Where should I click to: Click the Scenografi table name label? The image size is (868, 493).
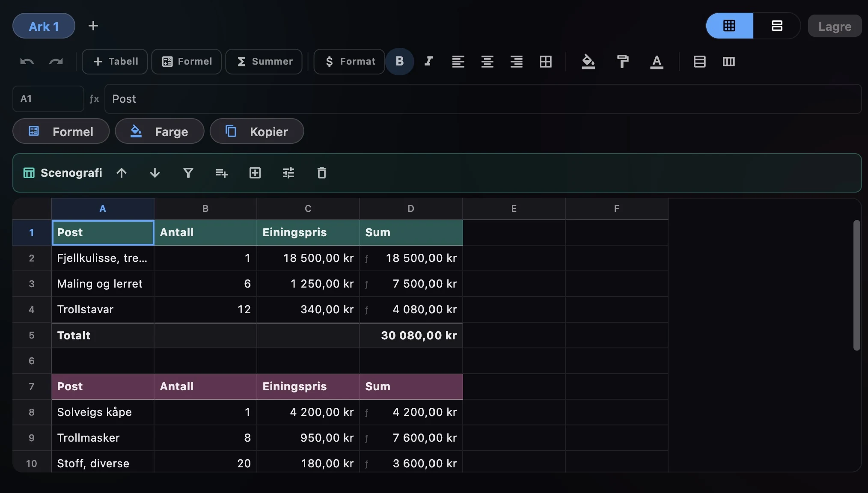pos(71,173)
